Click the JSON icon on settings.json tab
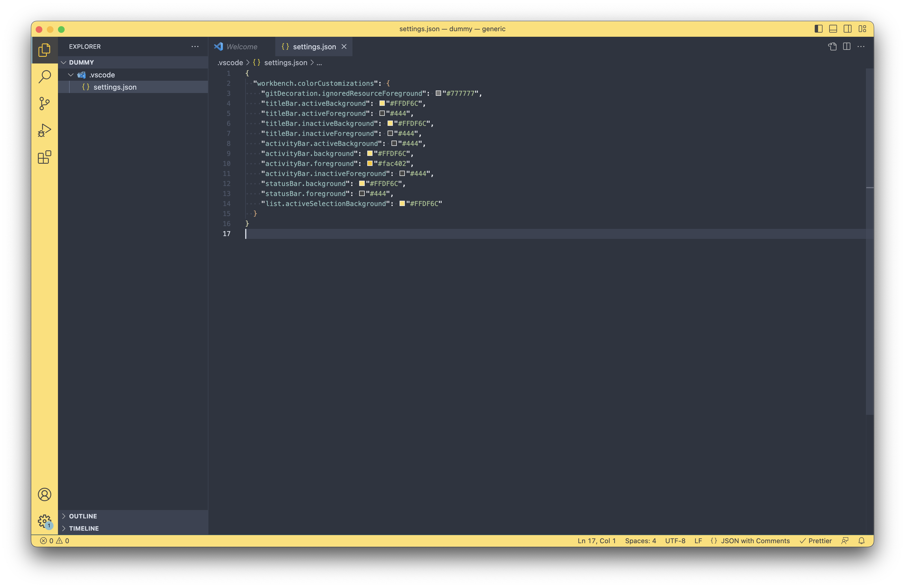 [285, 46]
